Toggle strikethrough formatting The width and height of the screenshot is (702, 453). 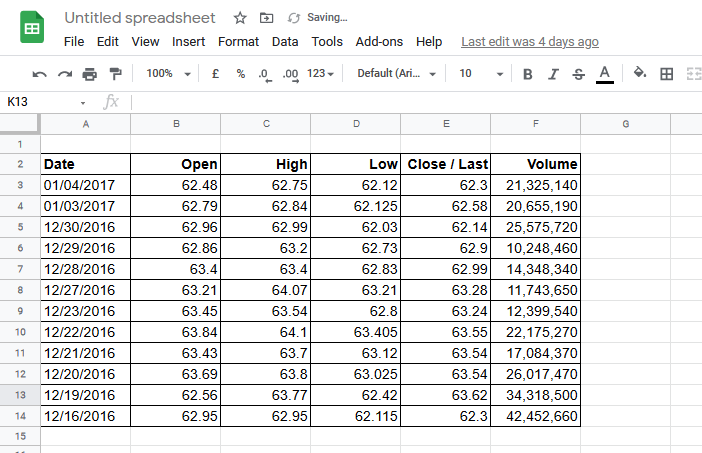[578, 74]
